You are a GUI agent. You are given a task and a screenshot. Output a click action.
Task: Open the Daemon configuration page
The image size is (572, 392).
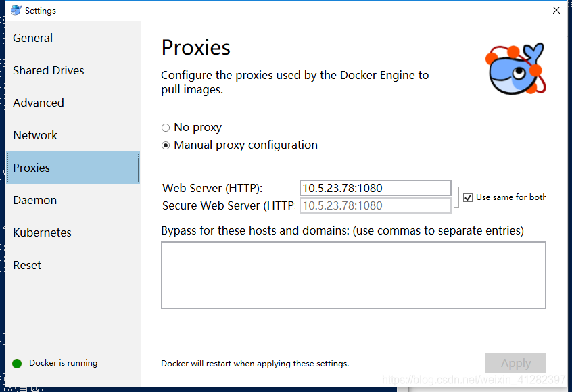point(34,200)
